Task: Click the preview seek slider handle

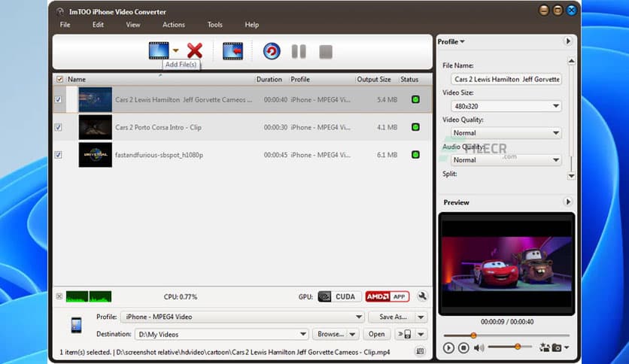Action: (474, 335)
